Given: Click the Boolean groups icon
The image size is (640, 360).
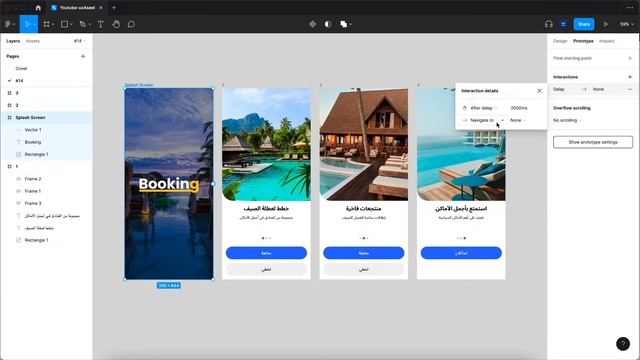Looking at the screenshot, I should coord(344,24).
